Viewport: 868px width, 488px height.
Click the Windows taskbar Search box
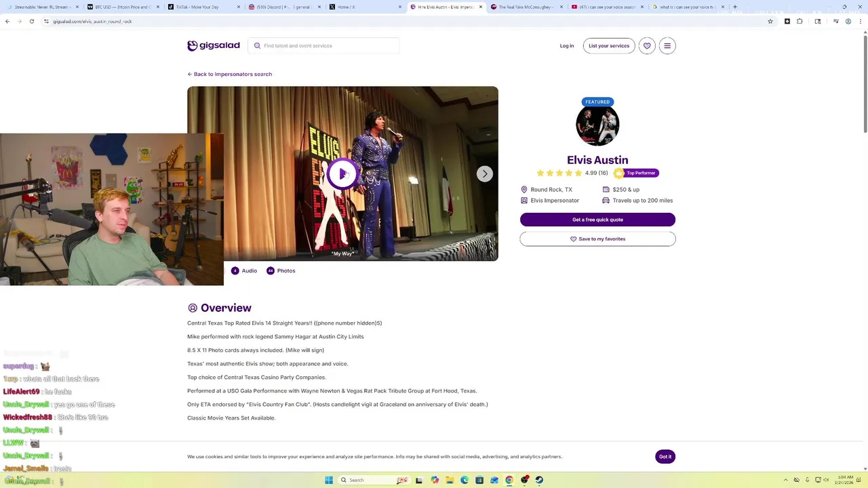pos(373,480)
